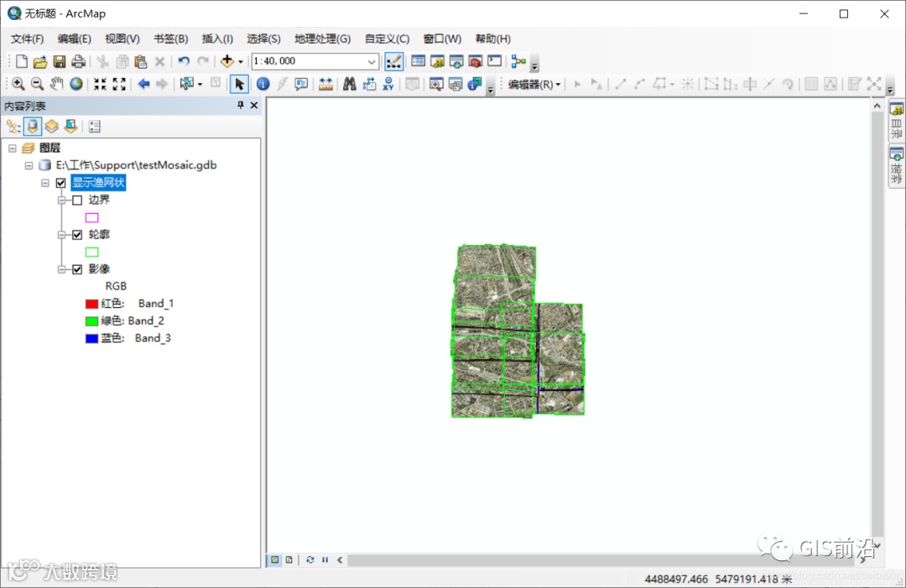The image size is (906, 588).
Task: Open the 地理处理(G) menu
Action: (x=322, y=39)
